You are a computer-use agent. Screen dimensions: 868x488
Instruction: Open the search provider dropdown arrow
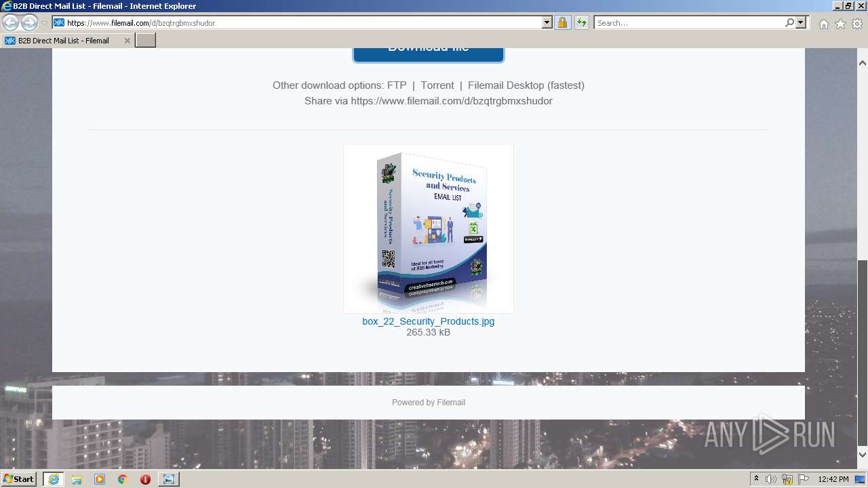tap(801, 22)
